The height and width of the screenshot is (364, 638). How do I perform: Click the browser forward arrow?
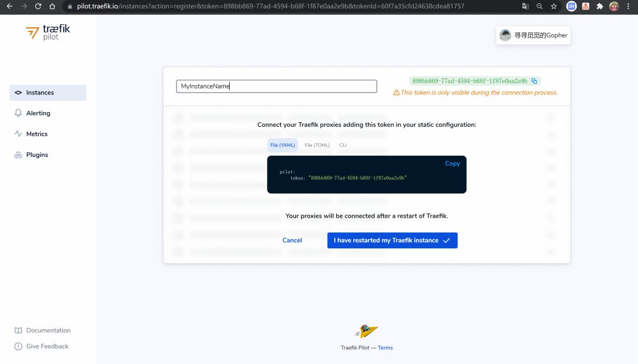point(24,6)
